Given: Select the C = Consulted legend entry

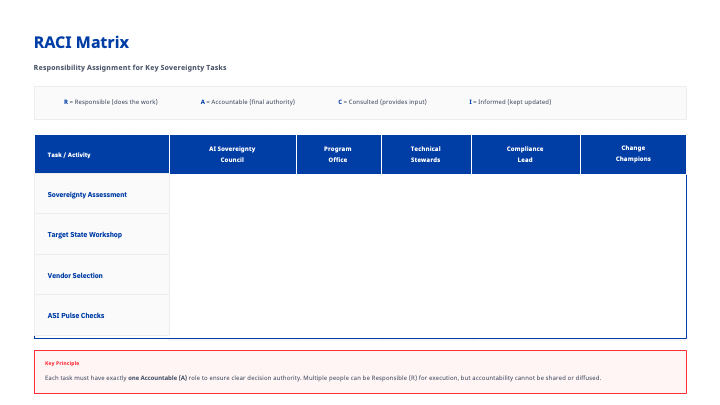Looking at the screenshot, I should (x=382, y=102).
